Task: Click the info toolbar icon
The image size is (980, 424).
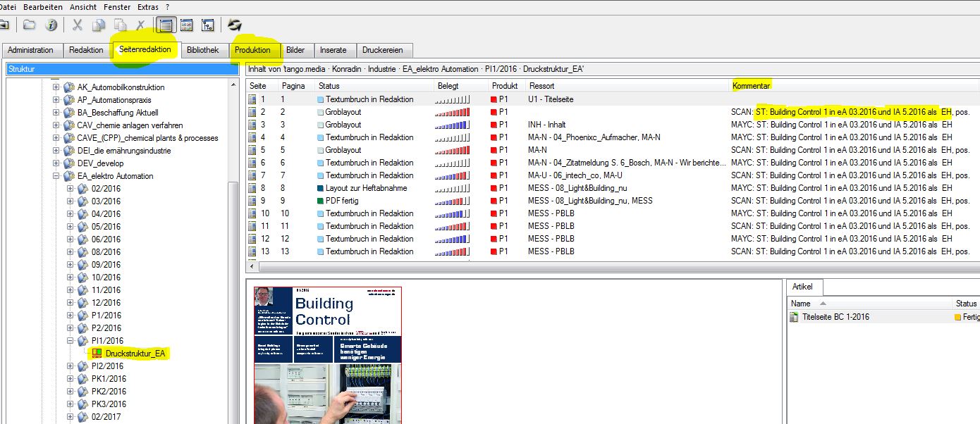Action: coord(51,25)
